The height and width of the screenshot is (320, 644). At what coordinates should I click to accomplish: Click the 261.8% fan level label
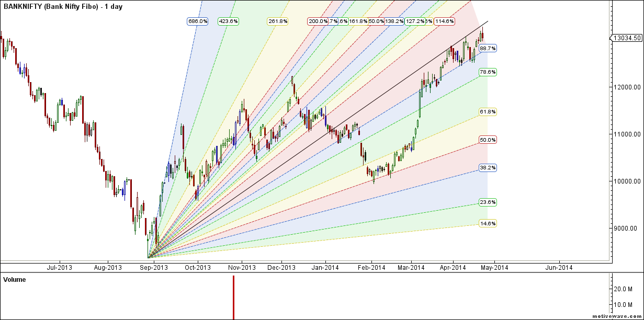coord(277,21)
